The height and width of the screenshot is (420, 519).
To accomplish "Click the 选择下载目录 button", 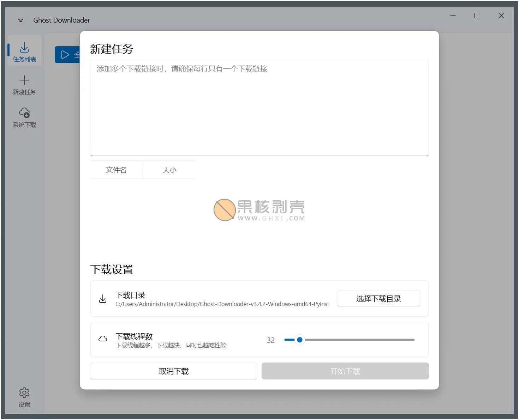I will [378, 298].
